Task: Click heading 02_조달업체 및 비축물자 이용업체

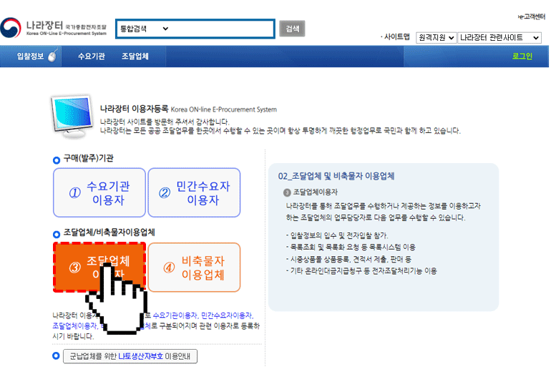Action: pyautogui.click(x=336, y=176)
